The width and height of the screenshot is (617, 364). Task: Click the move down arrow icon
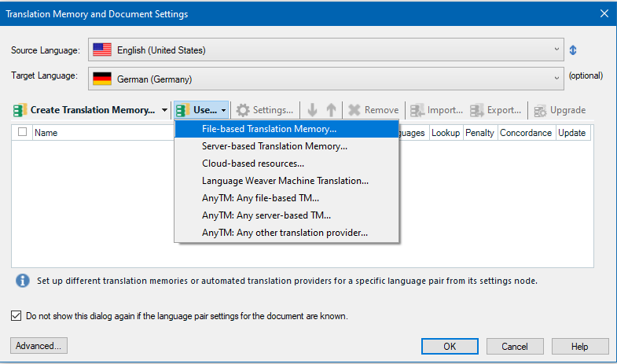click(x=313, y=110)
